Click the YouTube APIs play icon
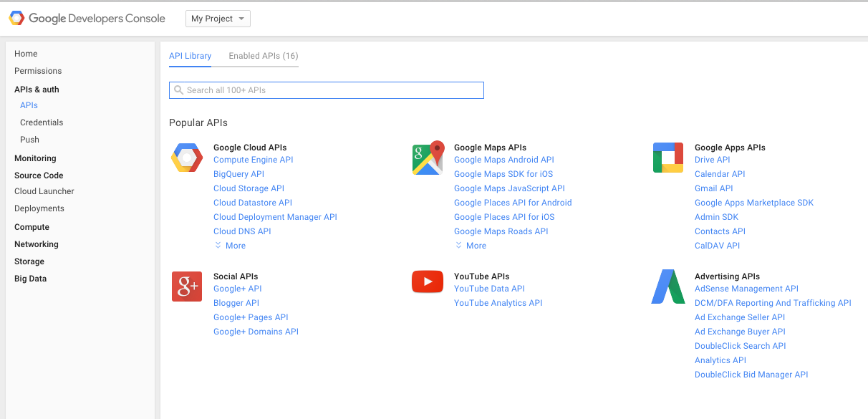 (x=428, y=282)
